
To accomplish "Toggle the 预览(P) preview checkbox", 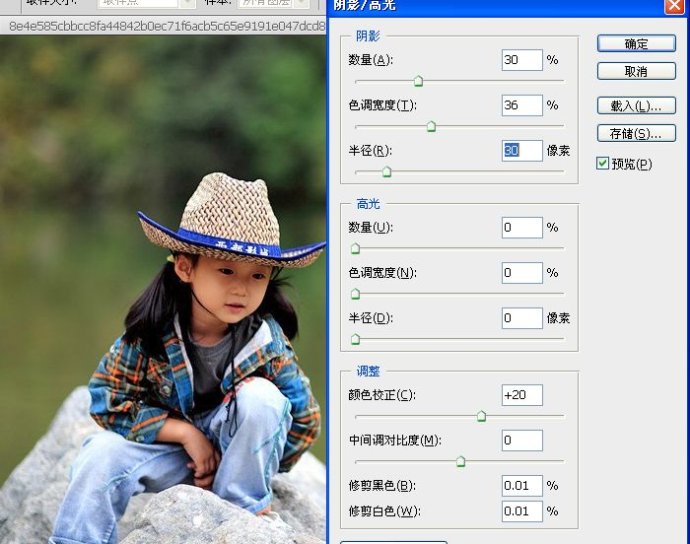I will click(x=602, y=163).
